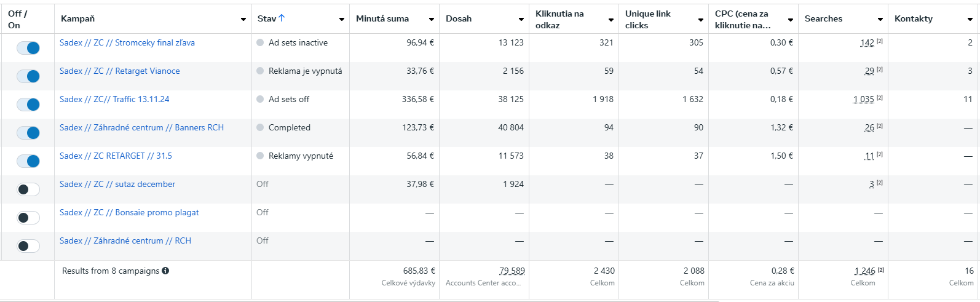Open the Sadex // ZC // Retarget Vianoce campaign
This screenshot has width=980, height=302.
tap(120, 71)
